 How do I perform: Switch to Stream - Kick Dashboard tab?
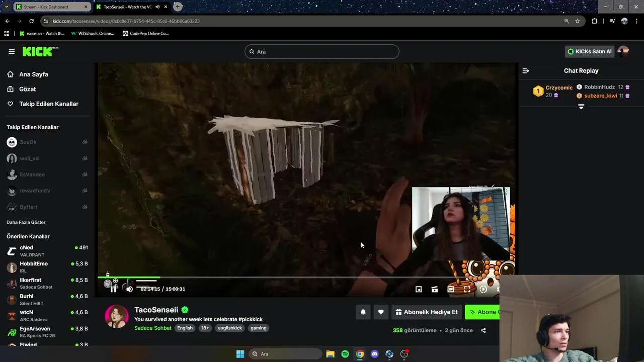click(x=52, y=7)
